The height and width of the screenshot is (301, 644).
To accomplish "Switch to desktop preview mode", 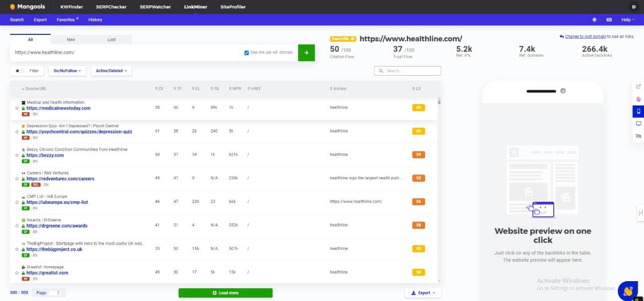I will point(638,124).
